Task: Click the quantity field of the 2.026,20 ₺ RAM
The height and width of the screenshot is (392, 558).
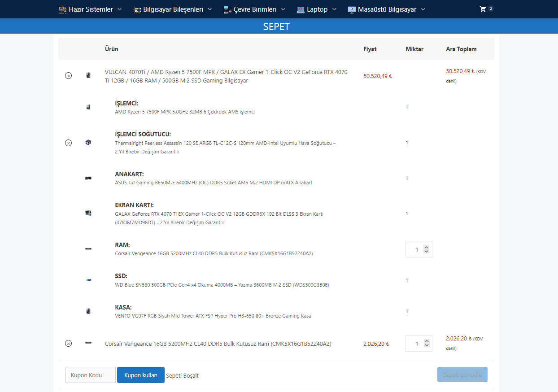Action: [418, 343]
